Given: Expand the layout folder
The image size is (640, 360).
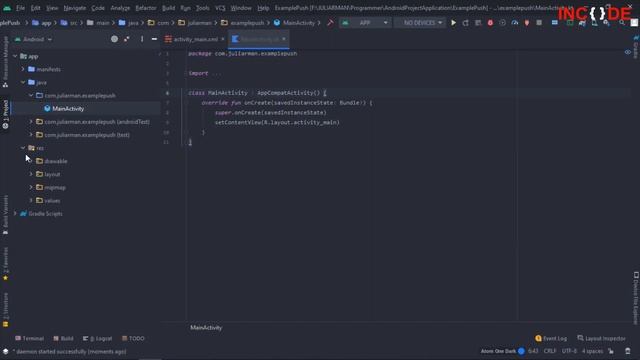Looking at the screenshot, I should [x=31, y=174].
